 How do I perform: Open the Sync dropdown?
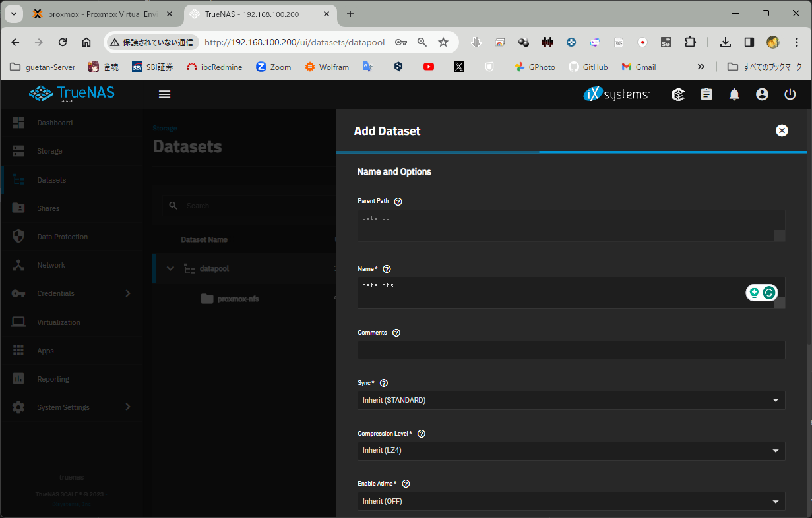tap(571, 400)
